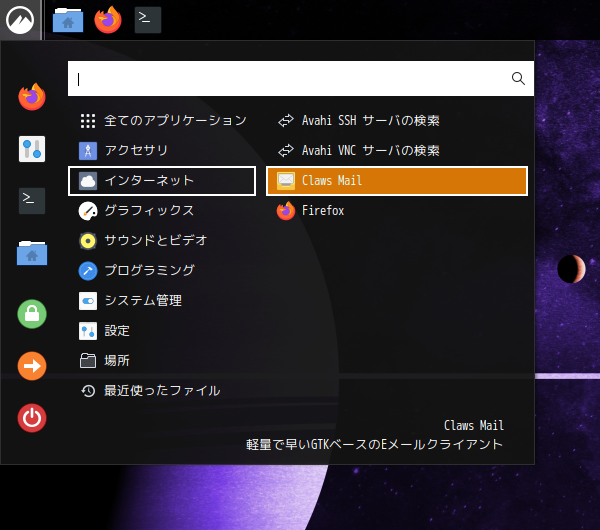Select the インターネット category
The image size is (600, 530).
(162, 181)
